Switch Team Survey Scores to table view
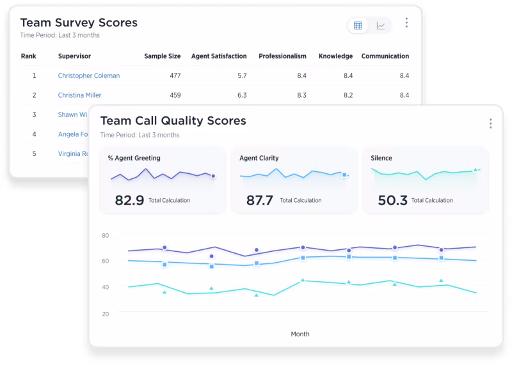 pyautogui.click(x=358, y=26)
